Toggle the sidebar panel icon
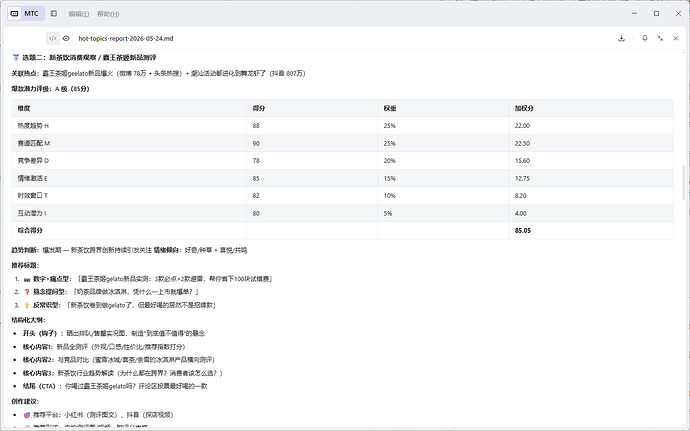Viewport: 690px width, 431px height. [x=54, y=14]
